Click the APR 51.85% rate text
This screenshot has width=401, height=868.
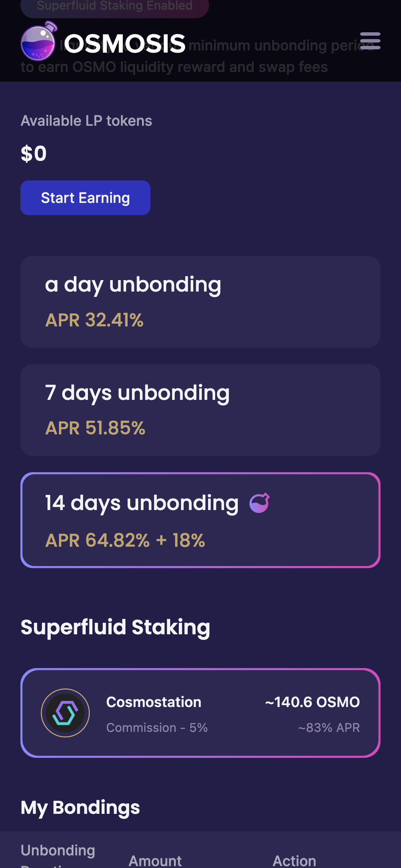coord(95,428)
